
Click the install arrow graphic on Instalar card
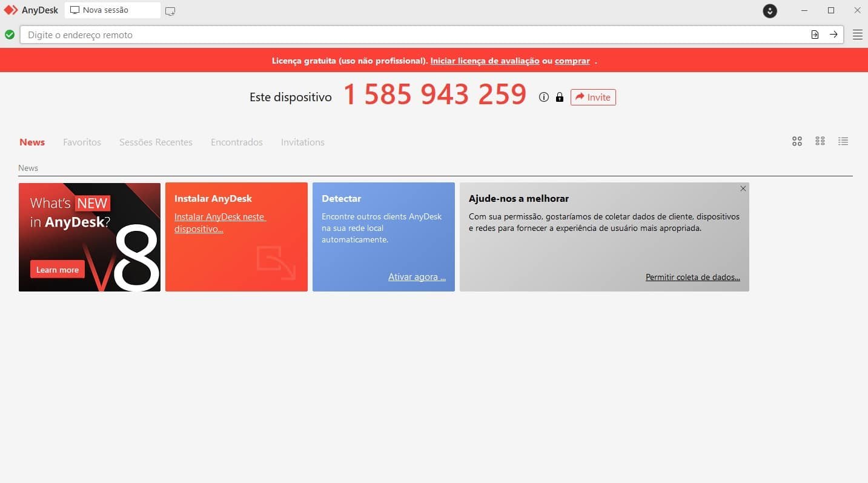pyautogui.click(x=276, y=263)
